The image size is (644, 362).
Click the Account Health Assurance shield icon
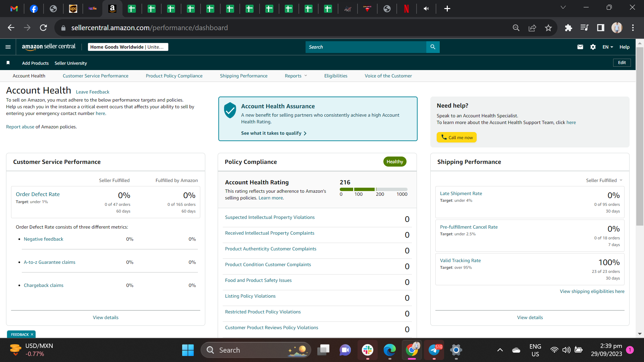tap(230, 110)
